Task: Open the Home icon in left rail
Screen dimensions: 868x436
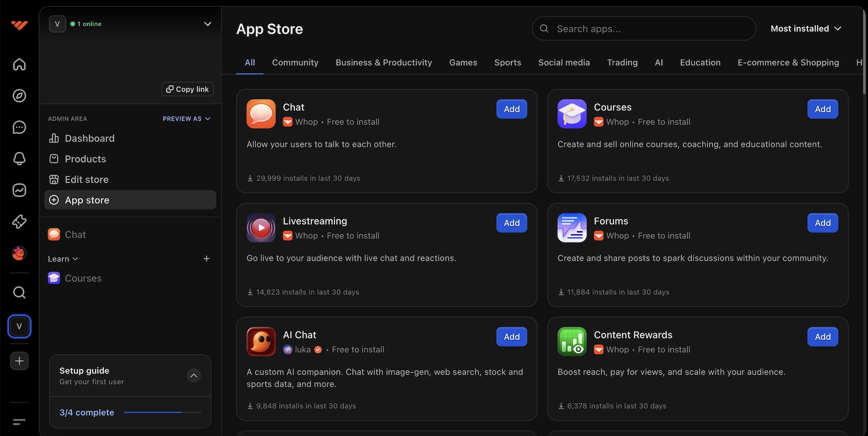Action: (19, 64)
